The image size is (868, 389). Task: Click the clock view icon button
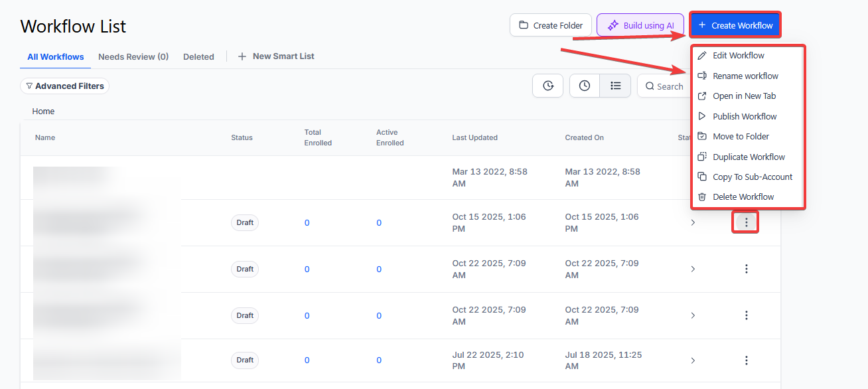click(585, 86)
